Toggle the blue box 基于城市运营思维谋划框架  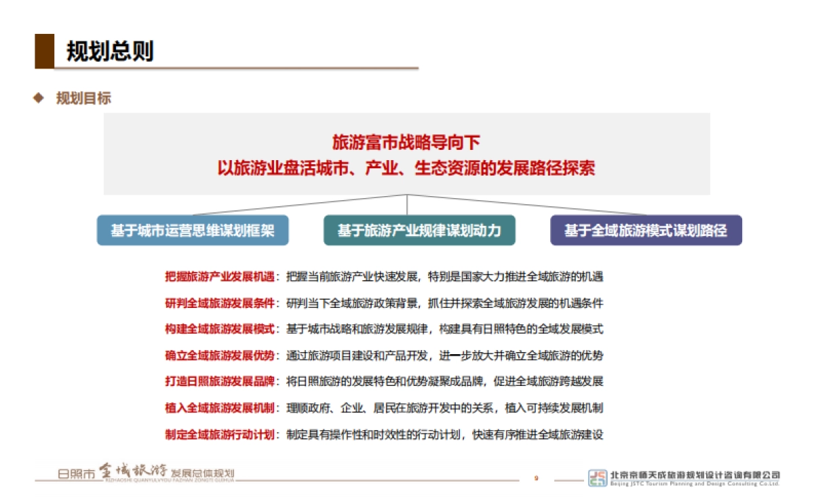(193, 230)
